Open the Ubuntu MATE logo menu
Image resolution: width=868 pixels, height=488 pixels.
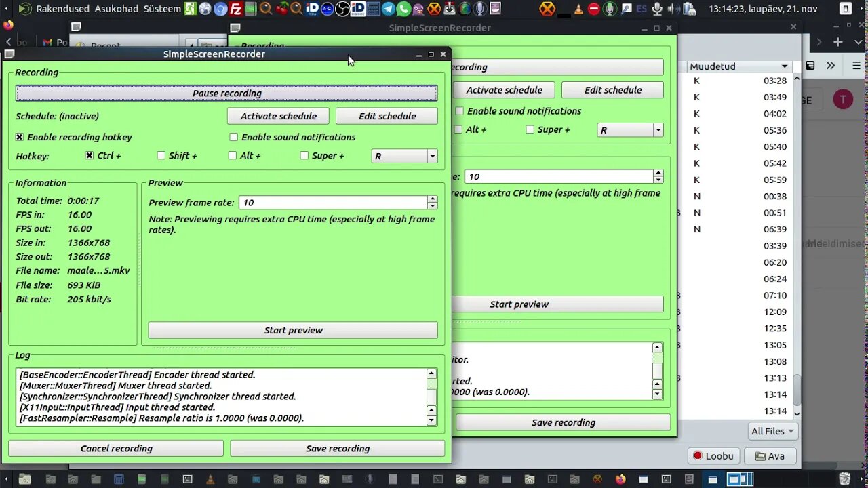pos(24,9)
